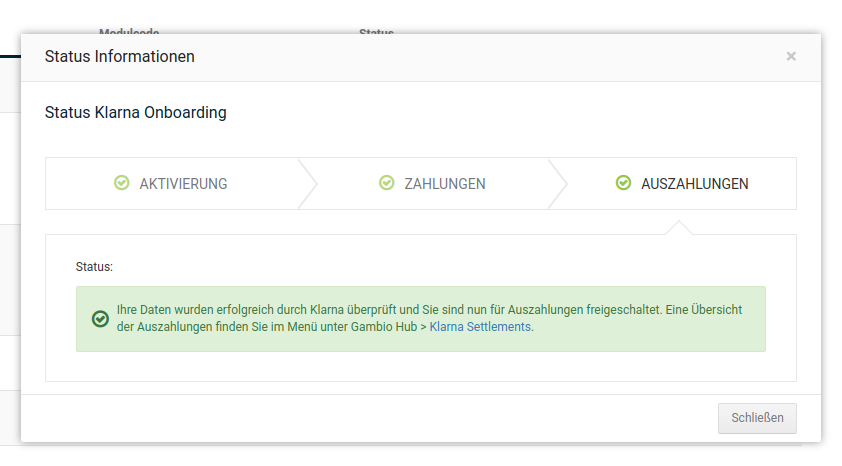Click the Status Klarna Onboarding heading
842x466 pixels.
[136, 113]
